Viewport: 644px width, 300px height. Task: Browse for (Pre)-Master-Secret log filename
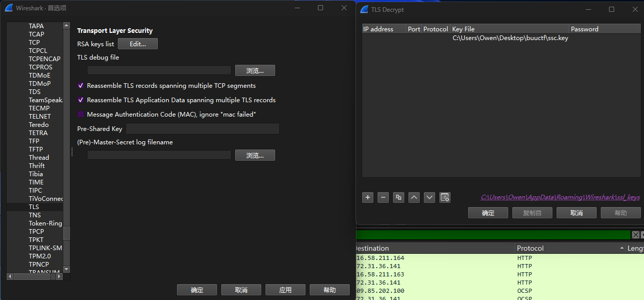click(255, 155)
